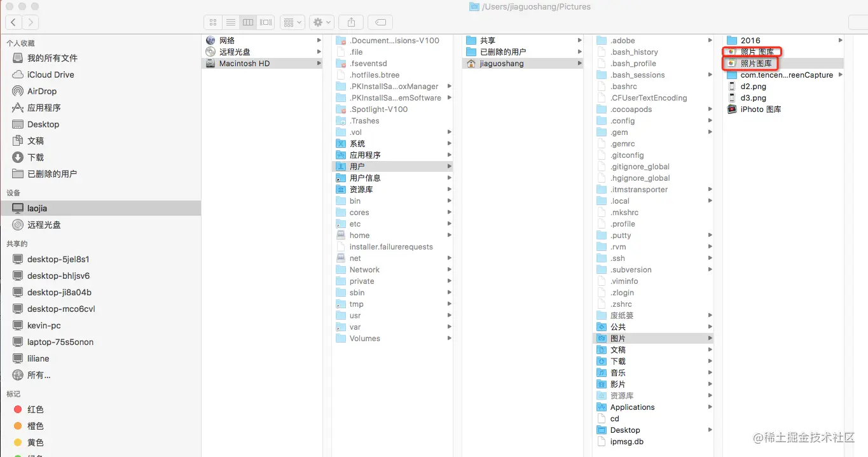Switch to Cover Flow view
Image resolution: width=868 pixels, height=457 pixels.
266,22
